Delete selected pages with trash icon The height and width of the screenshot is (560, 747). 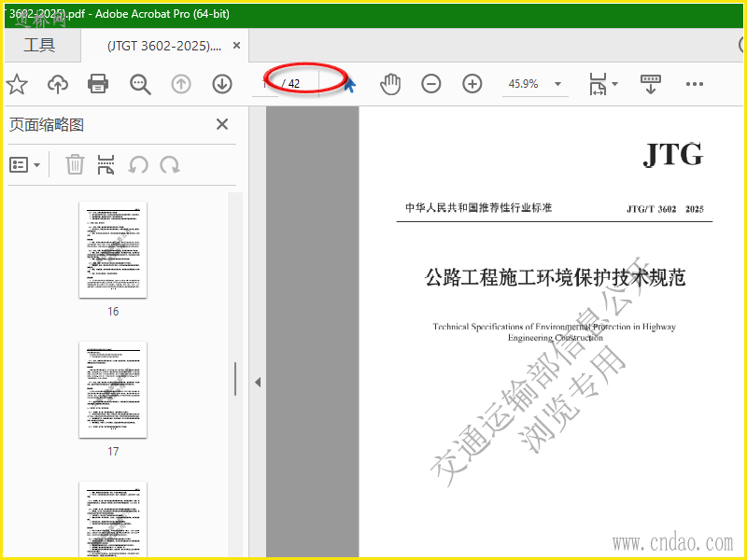click(75, 164)
